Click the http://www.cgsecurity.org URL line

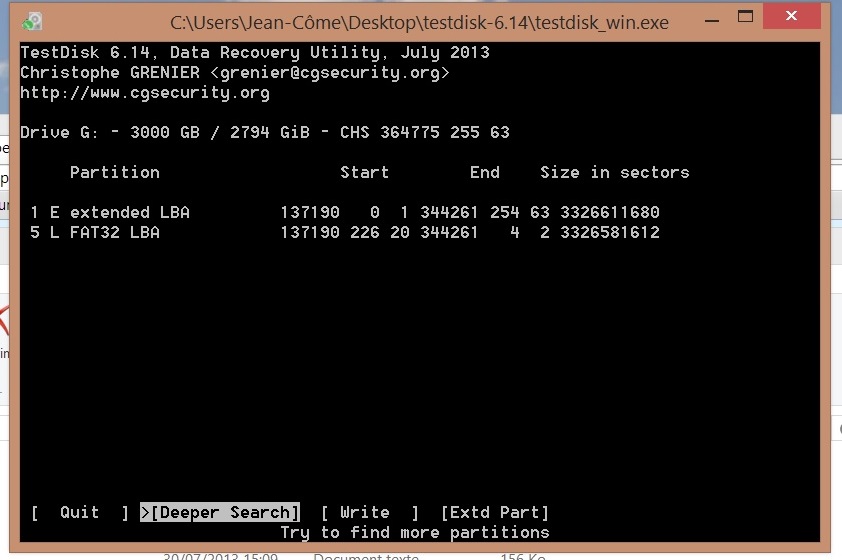145,93
